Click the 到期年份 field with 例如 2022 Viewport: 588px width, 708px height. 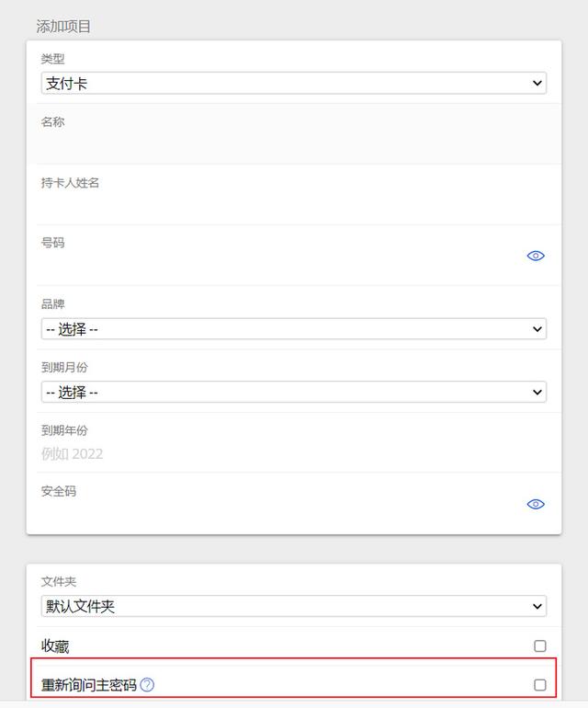pyautogui.click(x=276, y=454)
